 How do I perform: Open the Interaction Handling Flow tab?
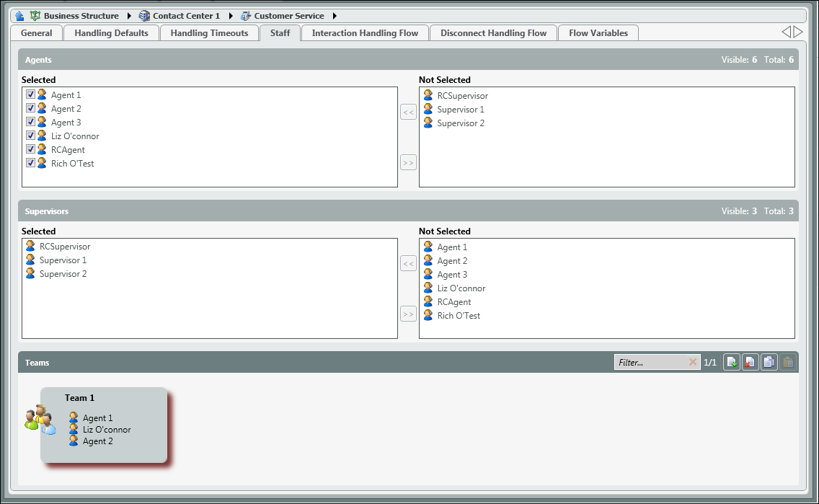pos(365,33)
